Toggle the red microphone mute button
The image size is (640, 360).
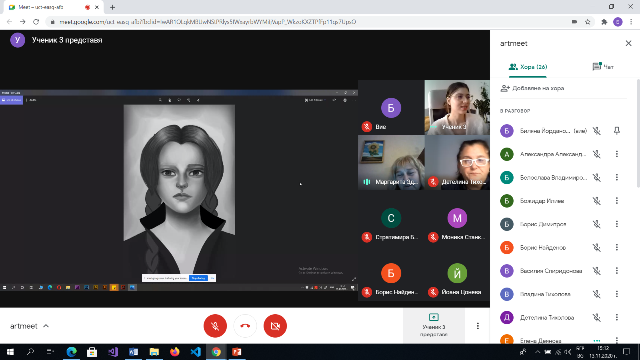click(x=215, y=326)
